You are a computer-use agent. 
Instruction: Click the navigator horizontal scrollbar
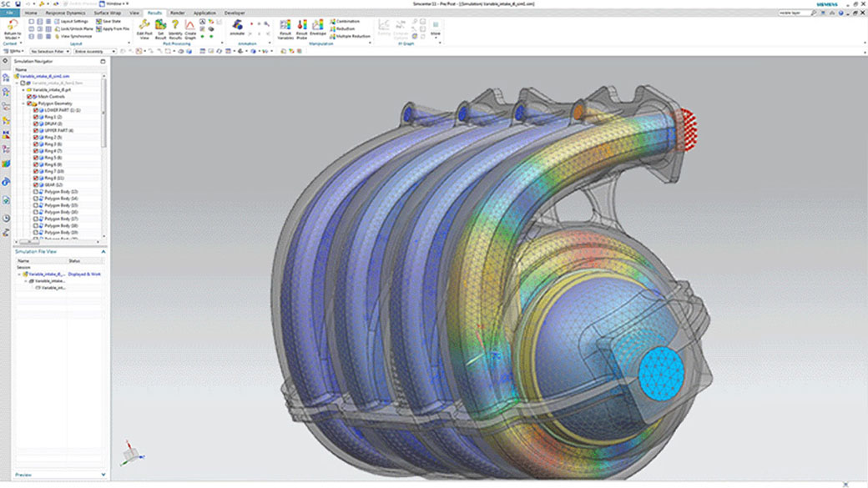tap(29, 242)
